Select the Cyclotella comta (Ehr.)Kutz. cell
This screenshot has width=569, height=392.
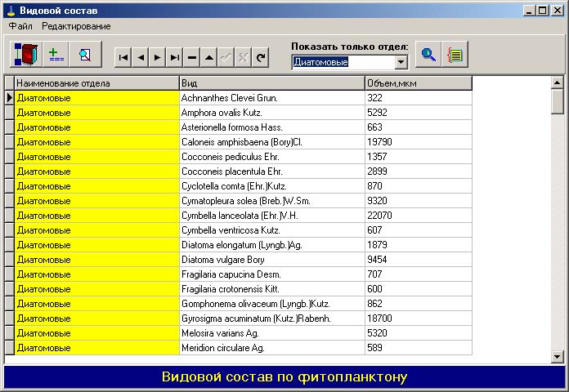click(x=272, y=186)
